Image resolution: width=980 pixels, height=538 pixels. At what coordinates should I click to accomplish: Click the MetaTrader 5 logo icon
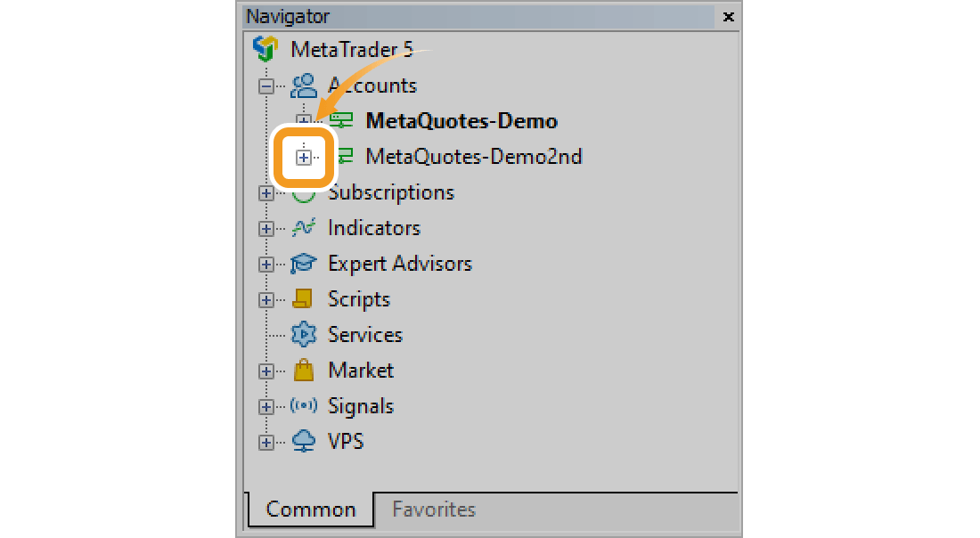pyautogui.click(x=265, y=48)
